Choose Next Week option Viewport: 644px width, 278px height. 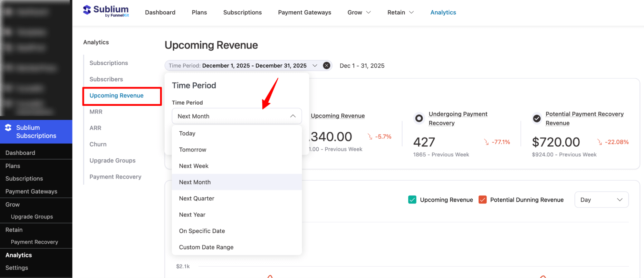tap(237, 166)
